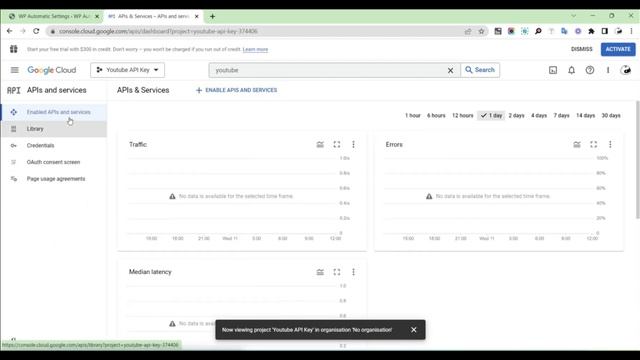
Task: Open the Credentials sidebar item
Action: click(x=53, y=146)
